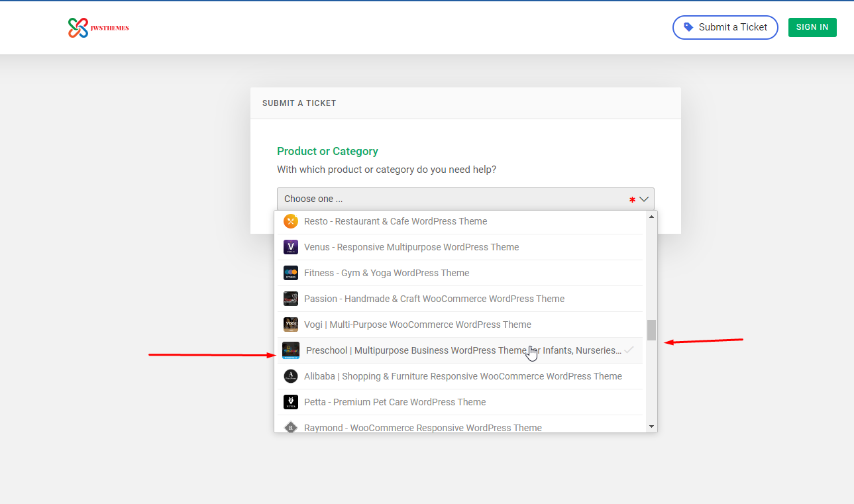Click the dropdown chevron arrow
The width and height of the screenshot is (854, 504).
644,199
